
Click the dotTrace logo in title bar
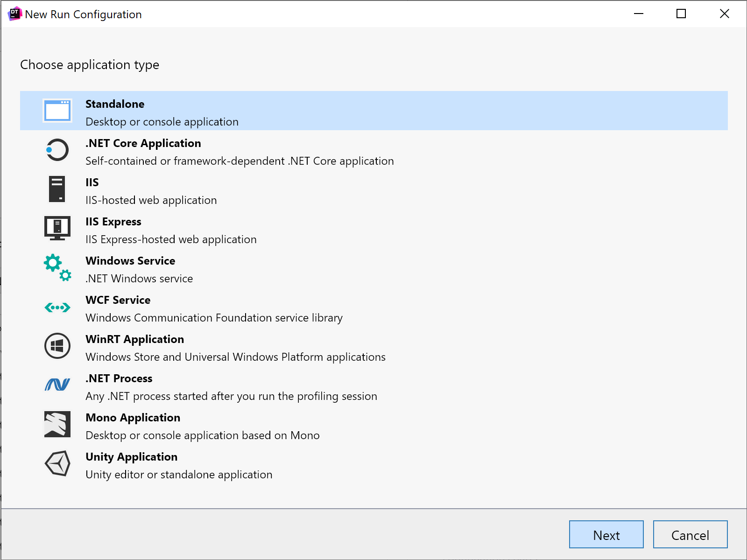pos(15,14)
